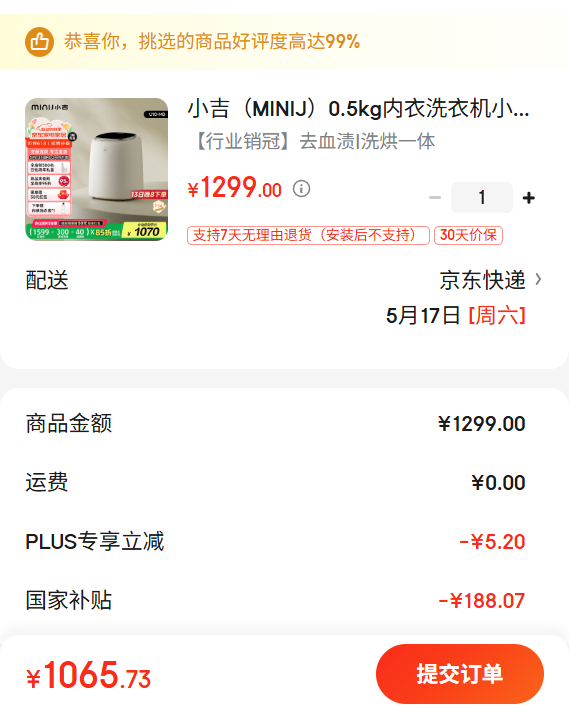This screenshot has height=709, width=569.
Task: View the ¥1299.00 red product price
Action: click(x=235, y=188)
